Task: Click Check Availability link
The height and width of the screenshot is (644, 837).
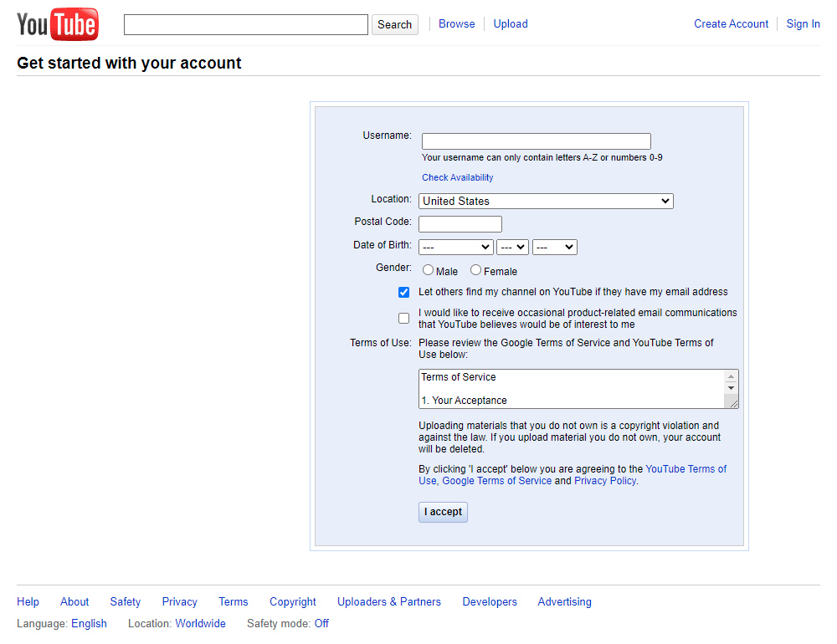Action: 458,177
